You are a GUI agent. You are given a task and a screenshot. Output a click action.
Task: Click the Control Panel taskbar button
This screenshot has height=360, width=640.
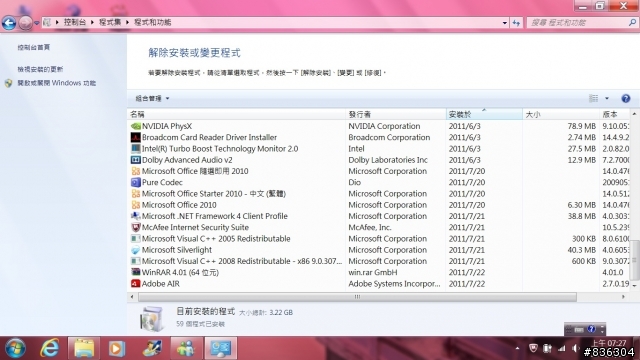(x=220, y=348)
